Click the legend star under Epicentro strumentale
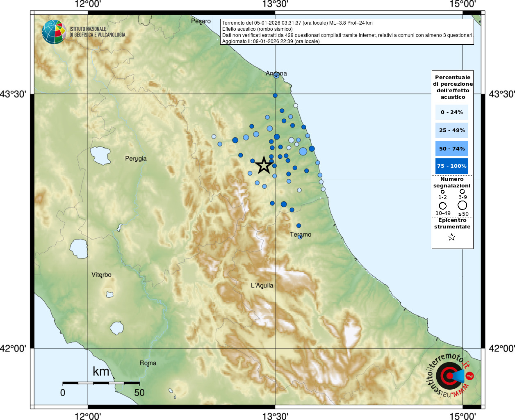The image size is (515, 420). pos(452,237)
